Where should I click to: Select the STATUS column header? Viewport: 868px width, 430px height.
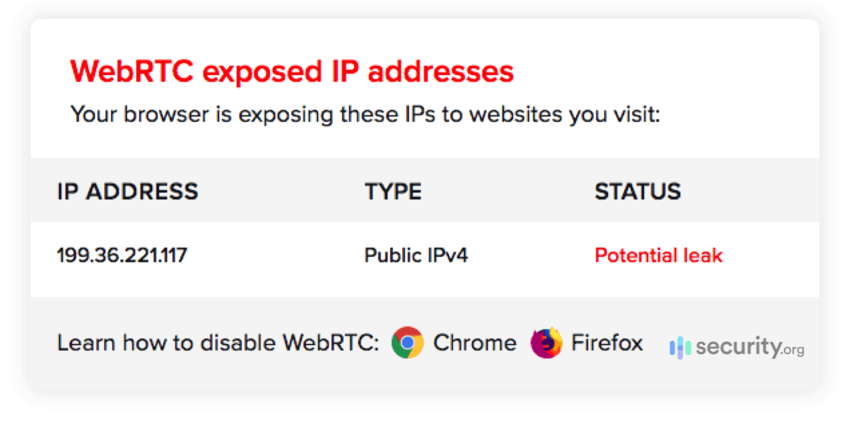point(638,191)
